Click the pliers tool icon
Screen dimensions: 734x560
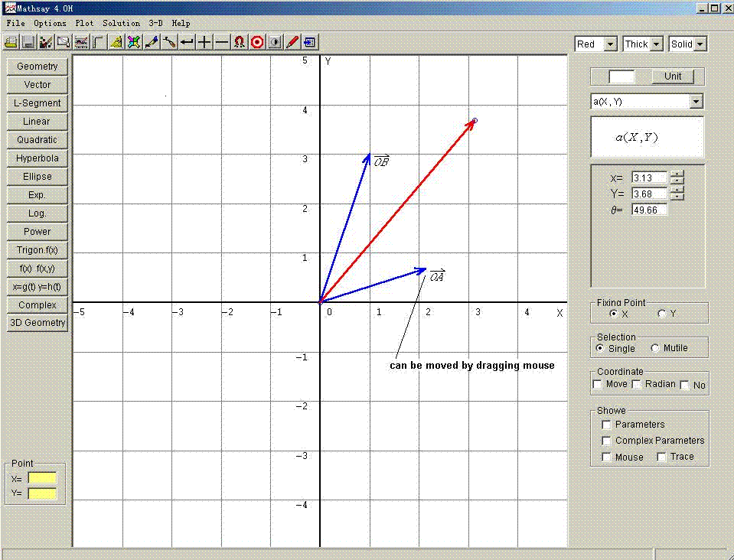point(169,43)
